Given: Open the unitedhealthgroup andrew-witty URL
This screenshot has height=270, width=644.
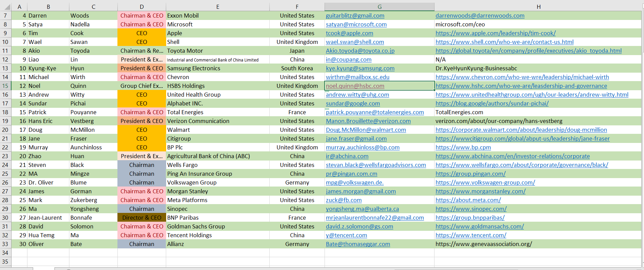Looking at the screenshot, I should click(x=532, y=95).
